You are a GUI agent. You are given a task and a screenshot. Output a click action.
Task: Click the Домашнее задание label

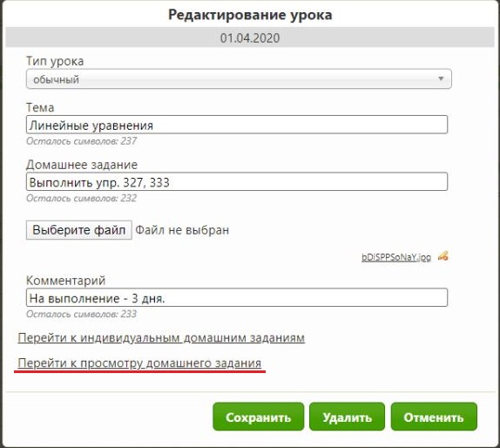82,165
